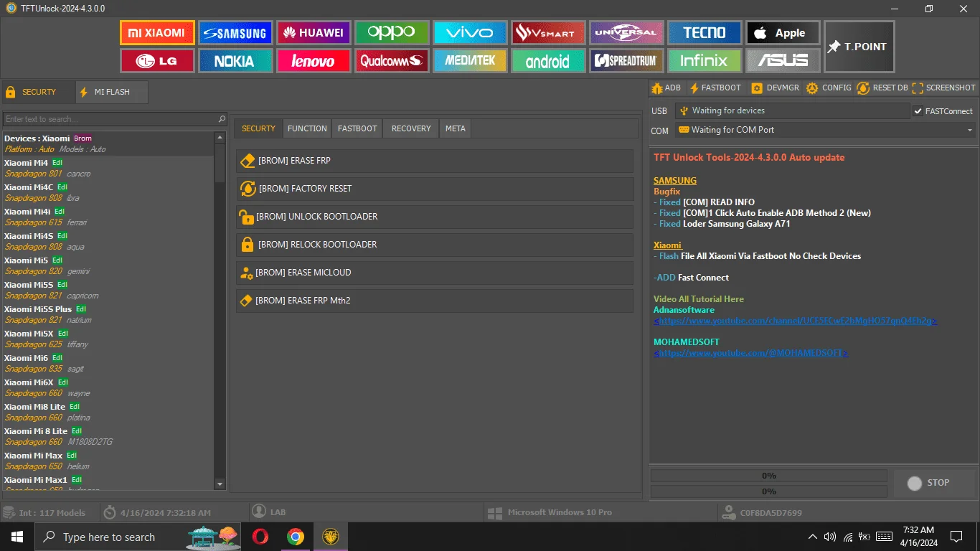This screenshot has height=551, width=980.
Task: Open the Asus brand module
Action: (783, 61)
